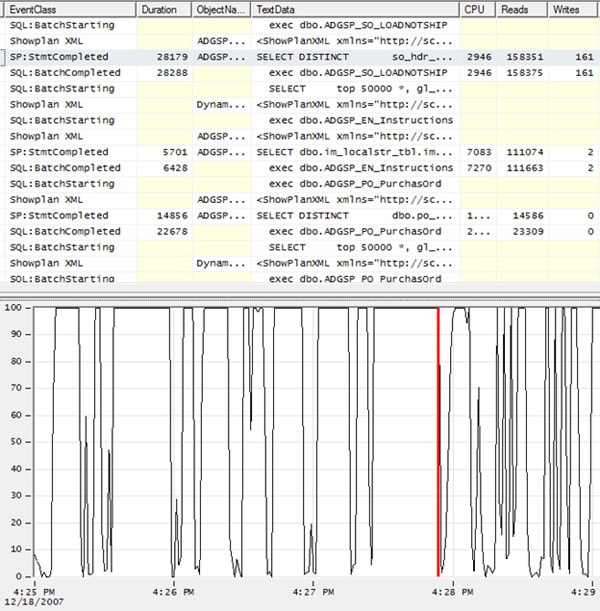Select the SP:StmtCompleted row with duration 5701

(x=302, y=152)
